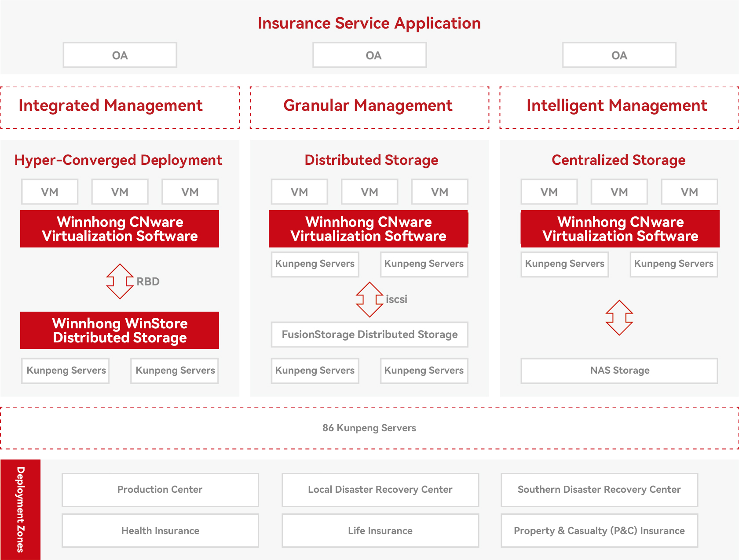The height and width of the screenshot is (560, 739).
Task: Select the Property & Casualty (P&C) Insurance box
Action: 599,531
